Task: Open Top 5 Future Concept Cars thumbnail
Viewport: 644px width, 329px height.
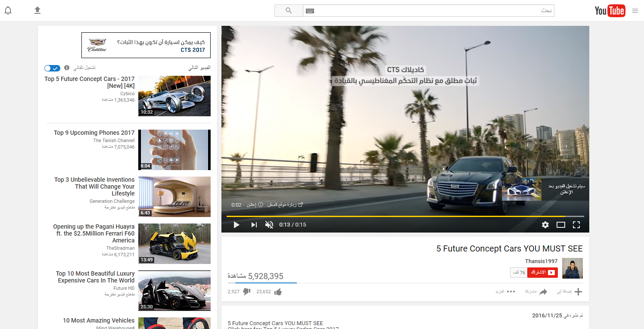Action: click(x=174, y=96)
